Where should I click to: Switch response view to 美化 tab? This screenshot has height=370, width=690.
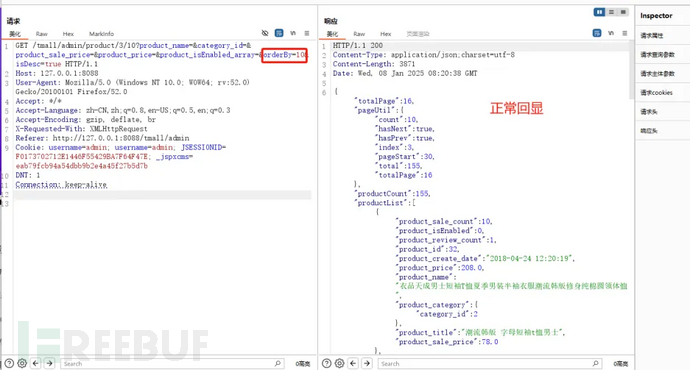(x=332, y=34)
